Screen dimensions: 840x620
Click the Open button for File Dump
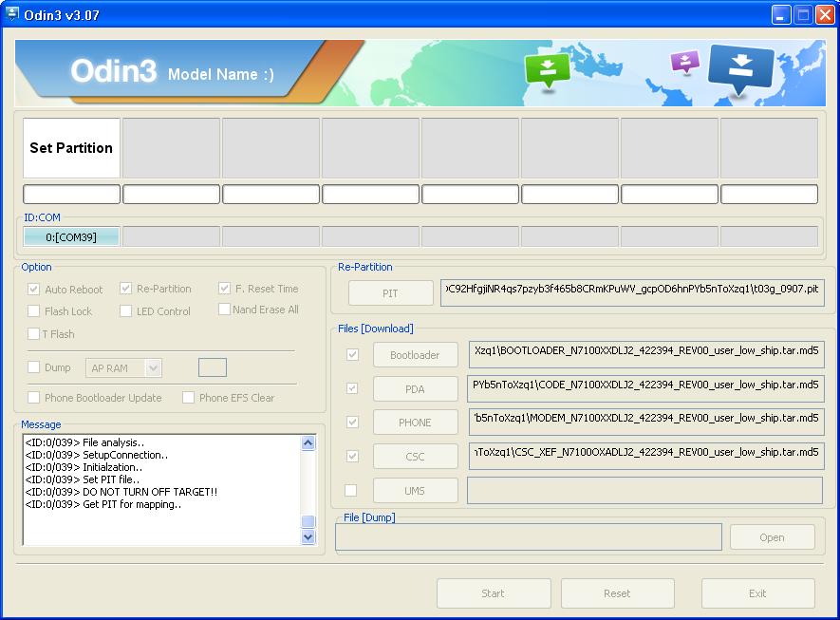772,537
